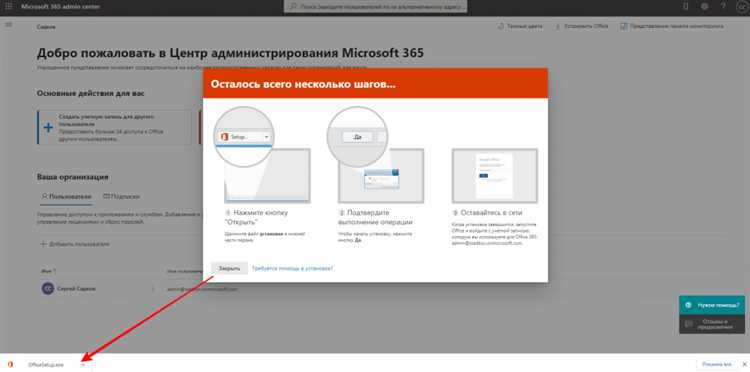Viewport: 750px width, 372px height.
Task: Click the plus icon on the create-account card
Action: (x=48, y=128)
